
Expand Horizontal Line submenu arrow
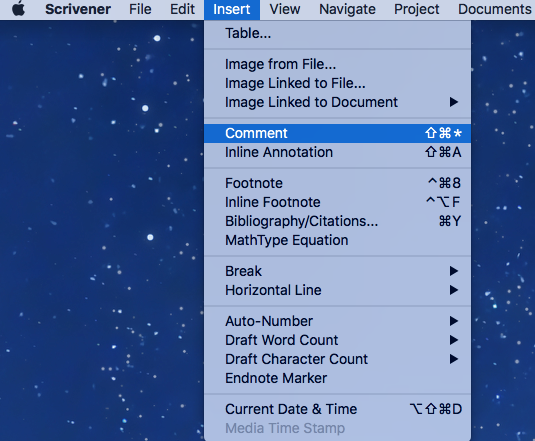pos(453,291)
